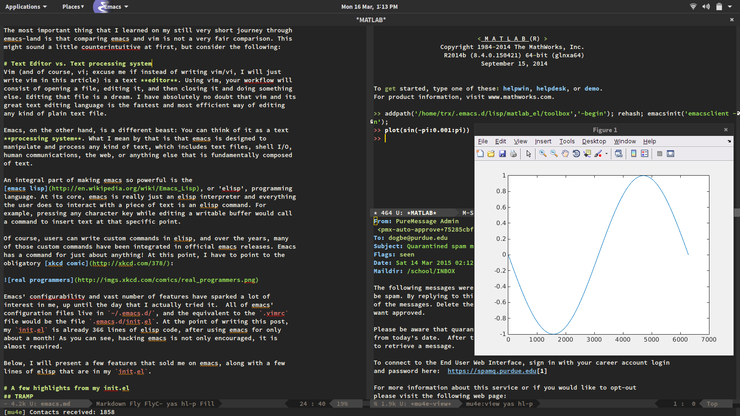740x416 pixels.
Task: Click 'Markdown Fly FlyC- yas hl-p Fill' mode text
Action: click(x=155, y=404)
